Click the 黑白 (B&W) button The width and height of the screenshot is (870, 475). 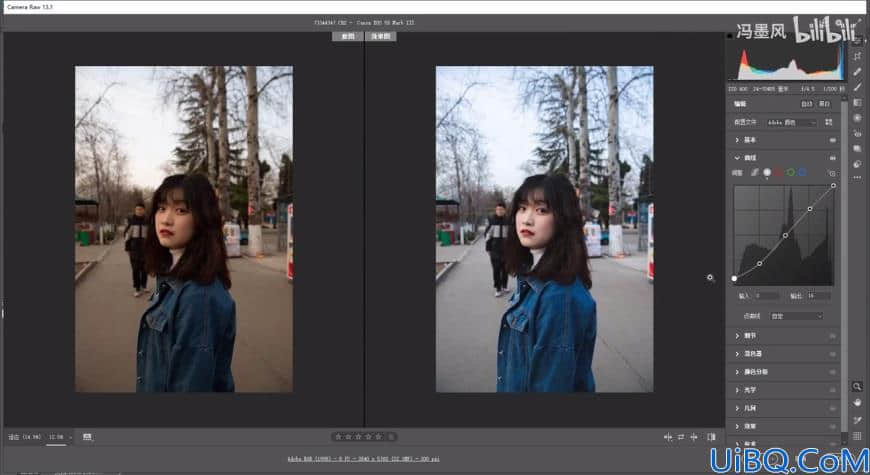825,104
